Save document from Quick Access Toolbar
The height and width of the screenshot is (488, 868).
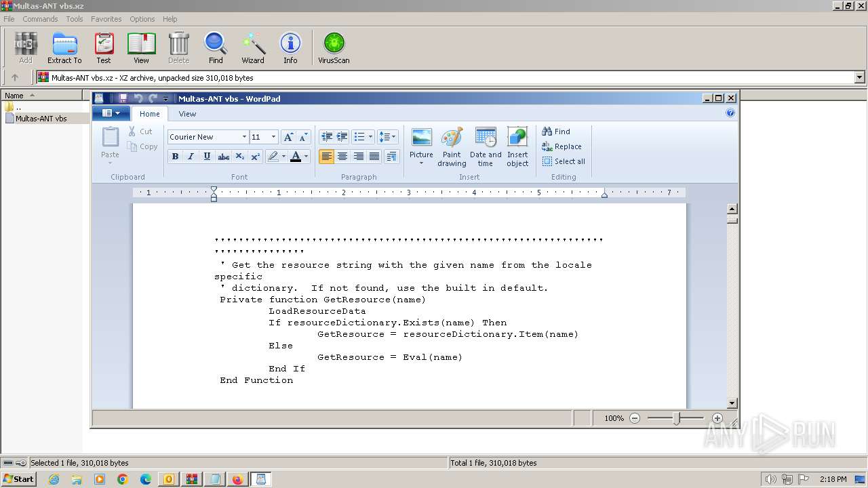[x=123, y=98]
